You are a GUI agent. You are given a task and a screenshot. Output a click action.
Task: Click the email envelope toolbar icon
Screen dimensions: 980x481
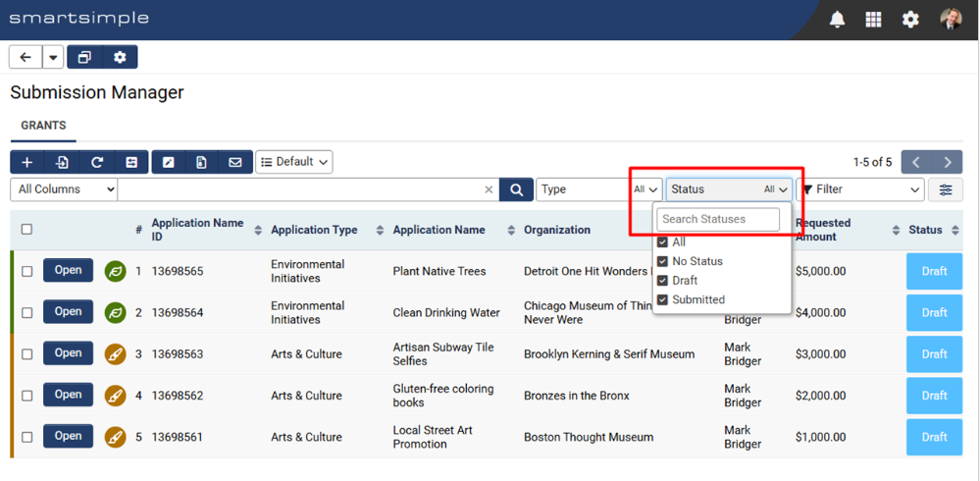click(x=235, y=162)
